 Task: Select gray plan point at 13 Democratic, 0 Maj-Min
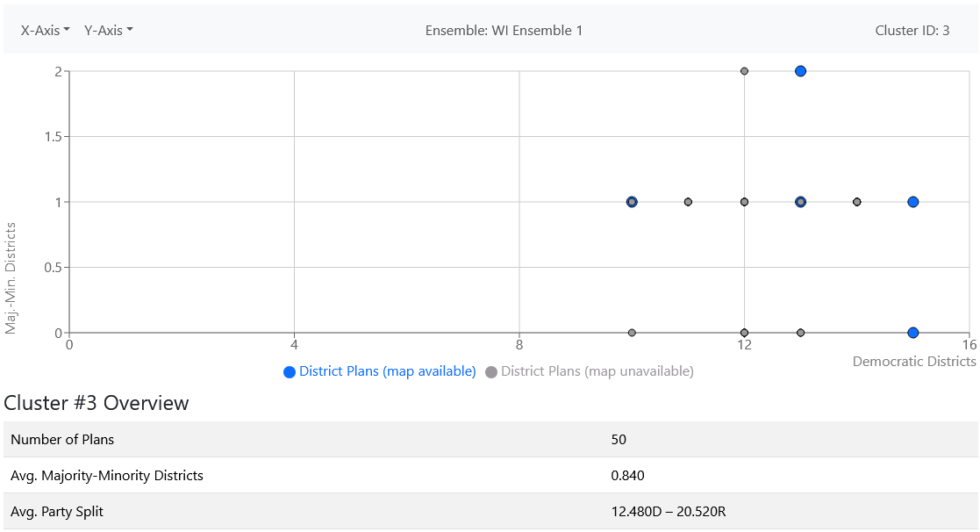pyautogui.click(x=800, y=333)
